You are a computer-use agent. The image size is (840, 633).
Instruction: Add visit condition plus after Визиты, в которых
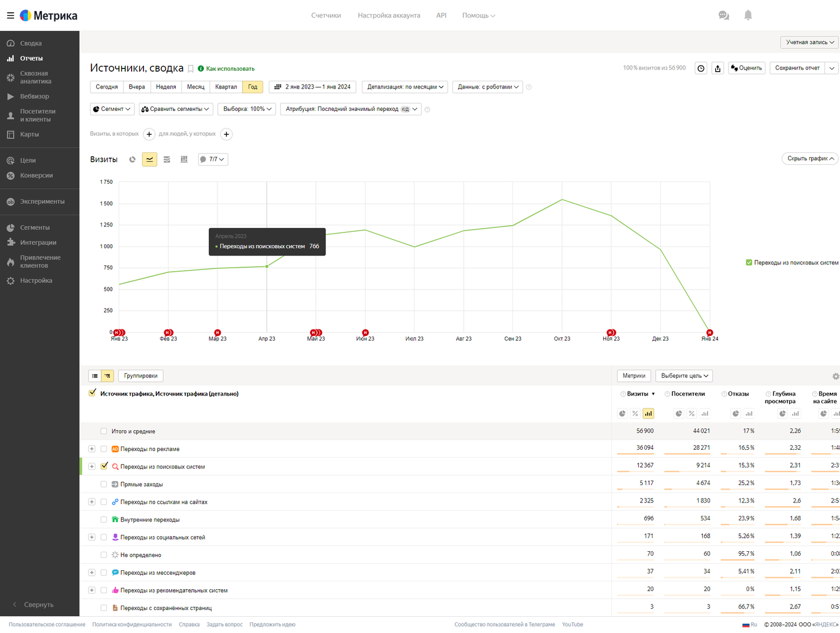[x=149, y=134]
